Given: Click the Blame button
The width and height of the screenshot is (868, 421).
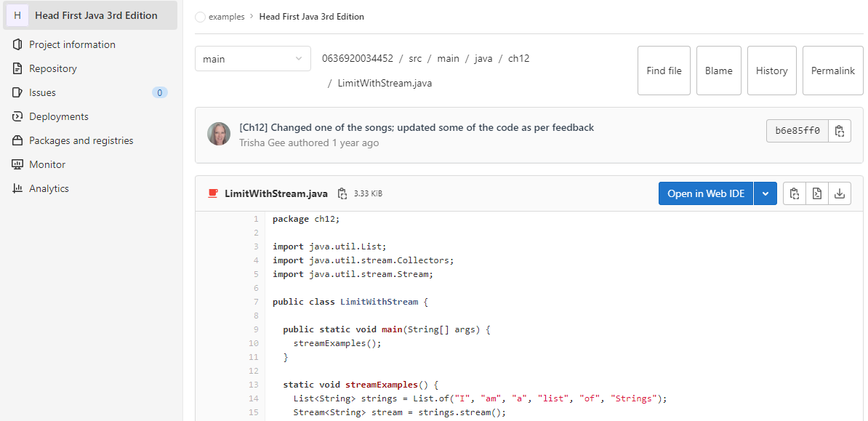Looking at the screenshot, I should pos(718,71).
